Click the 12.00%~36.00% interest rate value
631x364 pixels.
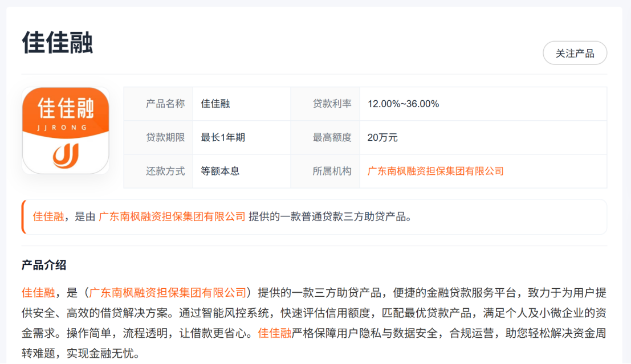tap(403, 104)
